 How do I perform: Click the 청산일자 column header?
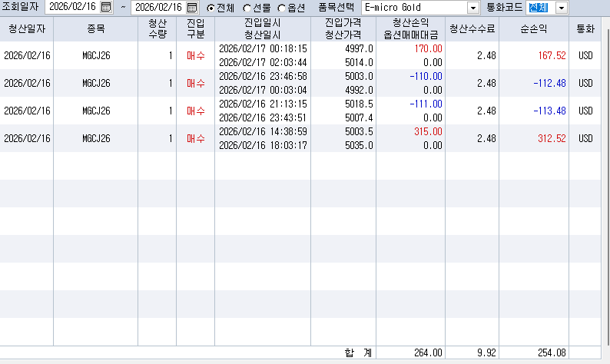pyautogui.click(x=27, y=28)
